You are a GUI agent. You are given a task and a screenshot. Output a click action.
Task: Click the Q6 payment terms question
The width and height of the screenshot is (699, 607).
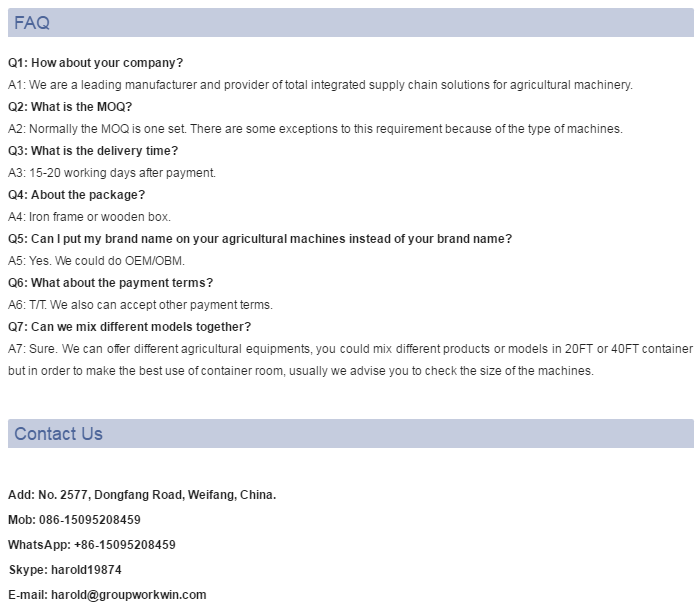[x=110, y=283]
